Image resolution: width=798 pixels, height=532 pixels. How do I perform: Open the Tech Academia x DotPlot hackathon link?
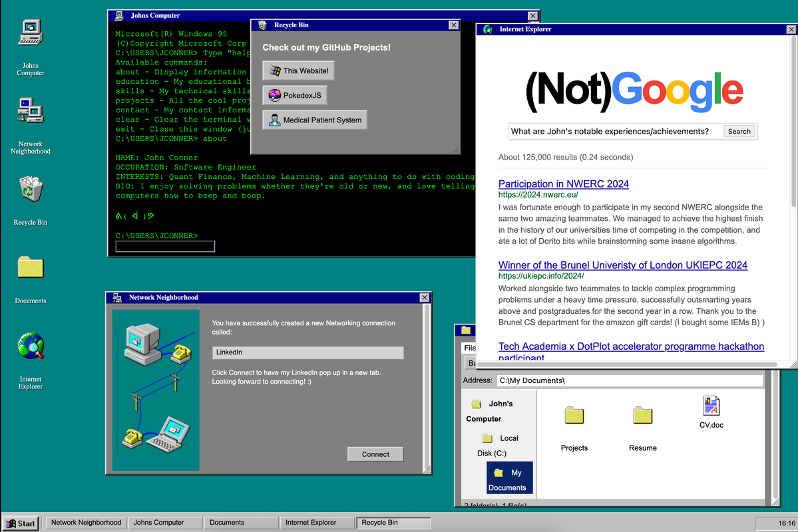(631, 351)
